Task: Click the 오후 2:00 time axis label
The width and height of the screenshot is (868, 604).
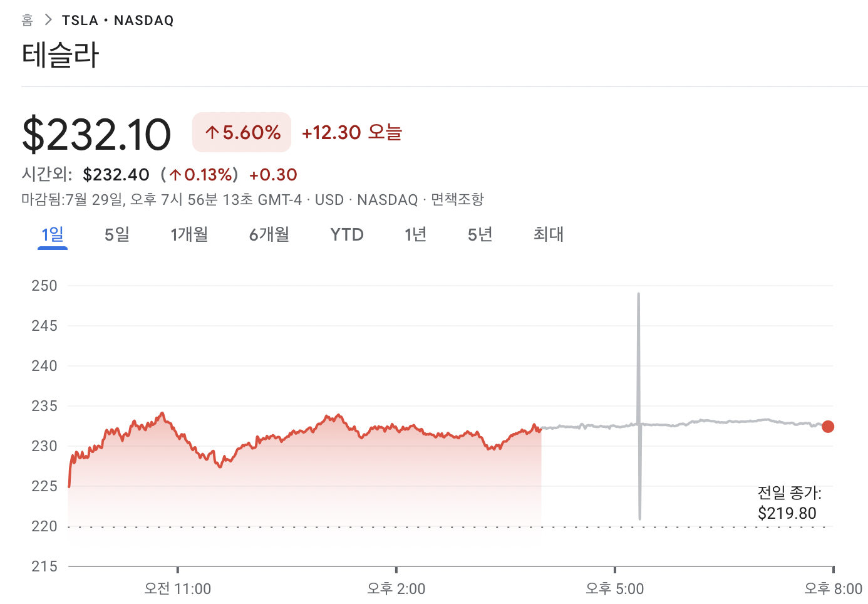Action: pyautogui.click(x=396, y=588)
